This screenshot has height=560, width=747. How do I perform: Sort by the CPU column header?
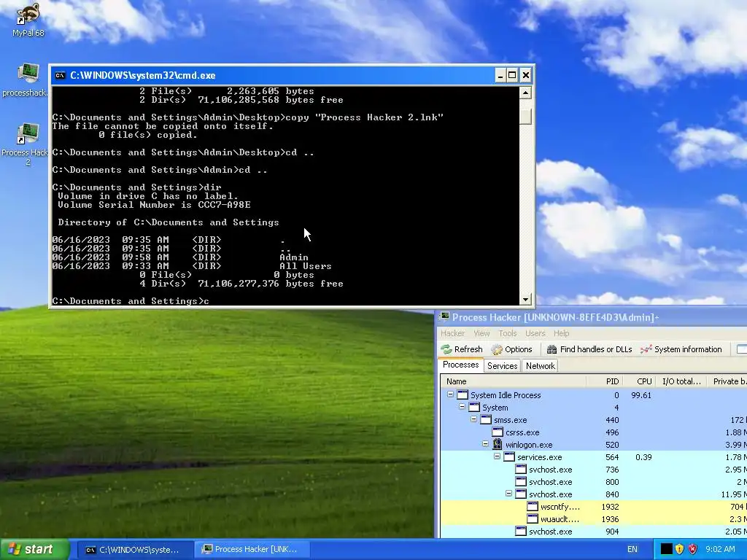(x=639, y=381)
